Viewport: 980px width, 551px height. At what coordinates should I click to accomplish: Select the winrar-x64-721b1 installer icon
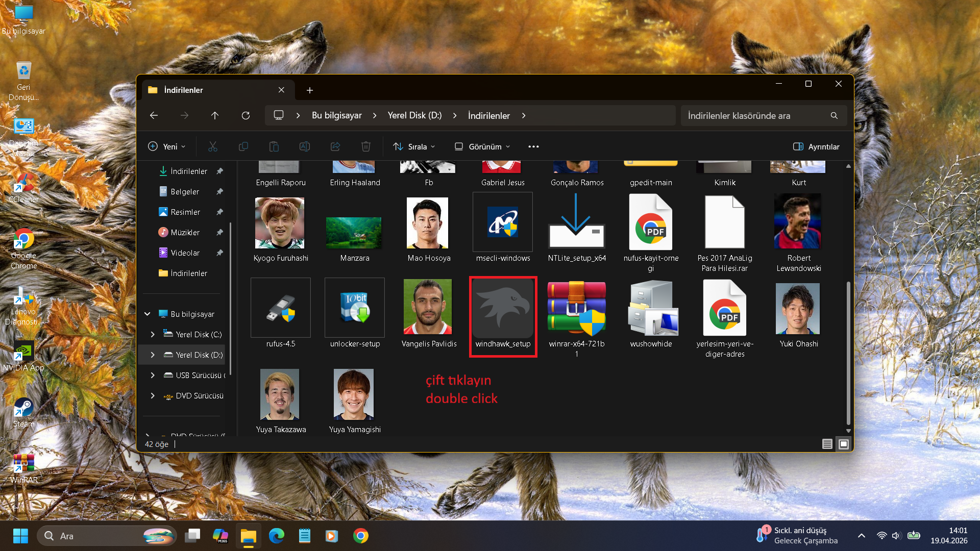(x=577, y=308)
